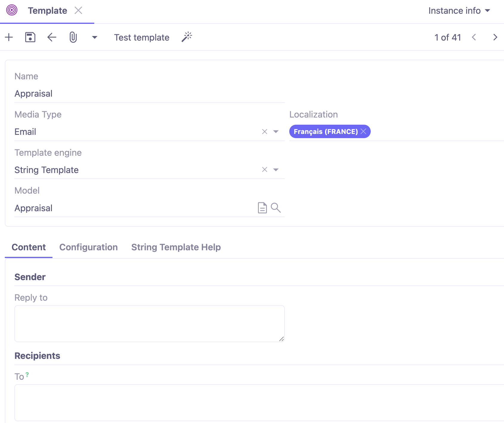The image size is (504, 423).
Task: Clear the Email media type selection
Action: pyautogui.click(x=264, y=131)
